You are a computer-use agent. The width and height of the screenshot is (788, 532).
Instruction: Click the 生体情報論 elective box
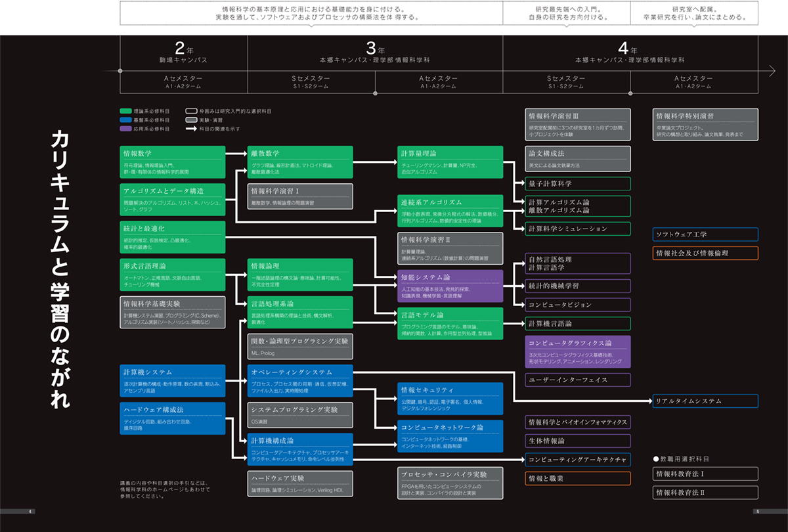pyautogui.click(x=578, y=441)
